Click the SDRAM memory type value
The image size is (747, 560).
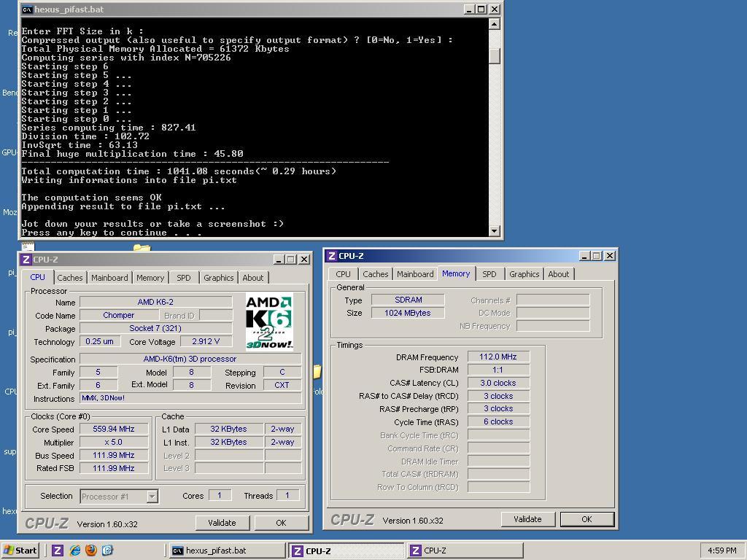pyautogui.click(x=409, y=300)
